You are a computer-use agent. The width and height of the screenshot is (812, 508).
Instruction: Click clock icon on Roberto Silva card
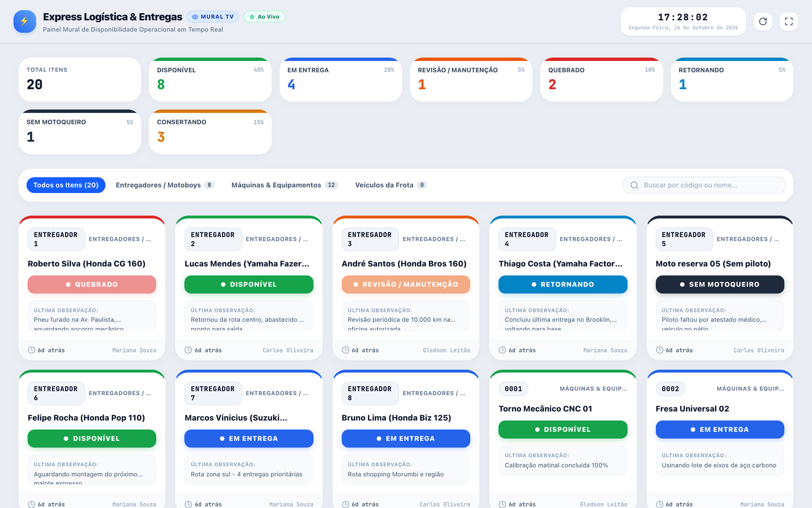[x=31, y=350]
